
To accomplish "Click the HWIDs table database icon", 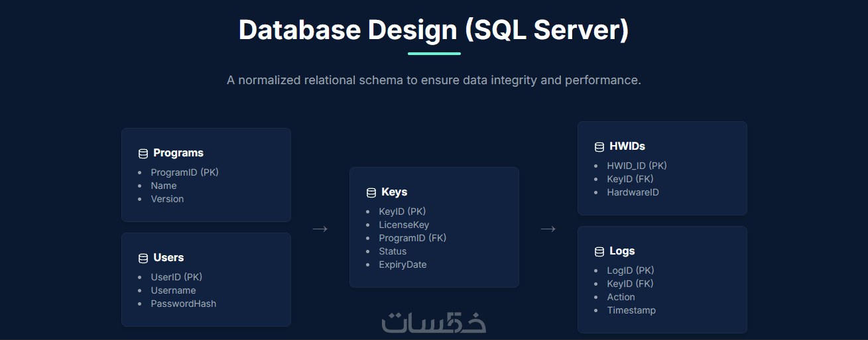I will pyautogui.click(x=599, y=147).
